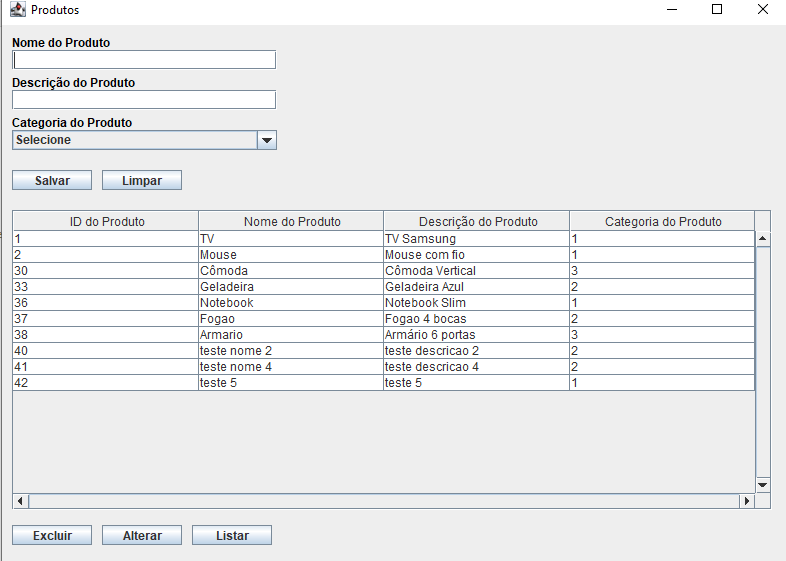Select the category cell in the Geladeira row
Screen dimensions: 786x561
(x=662, y=287)
